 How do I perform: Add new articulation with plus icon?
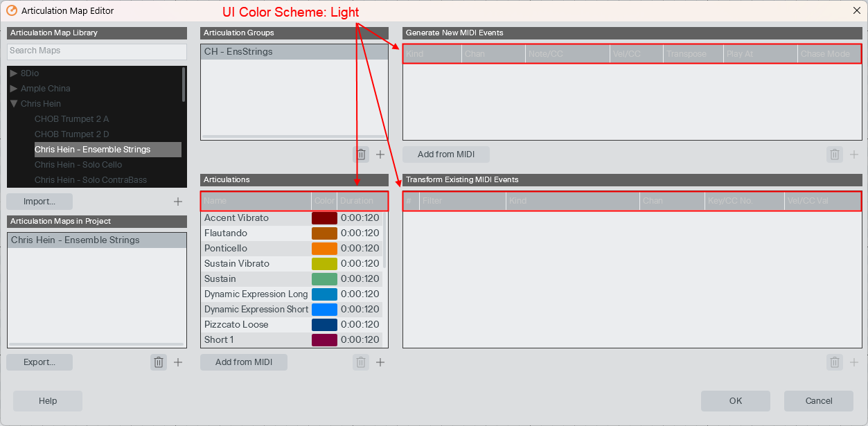point(380,362)
